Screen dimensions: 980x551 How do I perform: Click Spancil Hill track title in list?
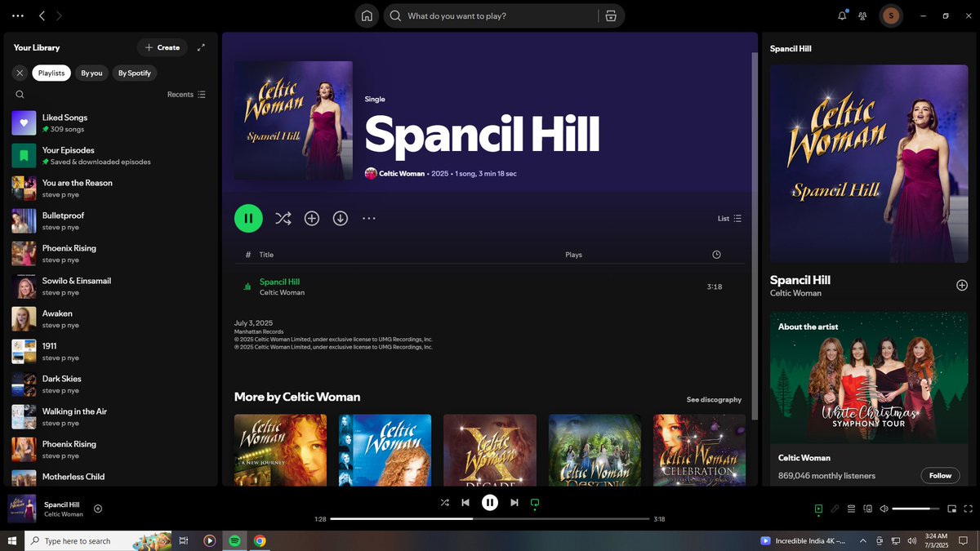click(x=279, y=282)
